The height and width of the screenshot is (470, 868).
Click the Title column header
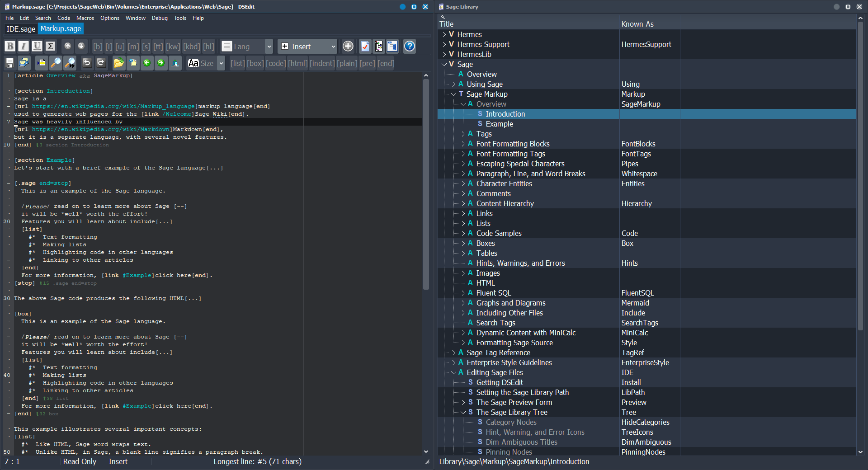point(529,24)
